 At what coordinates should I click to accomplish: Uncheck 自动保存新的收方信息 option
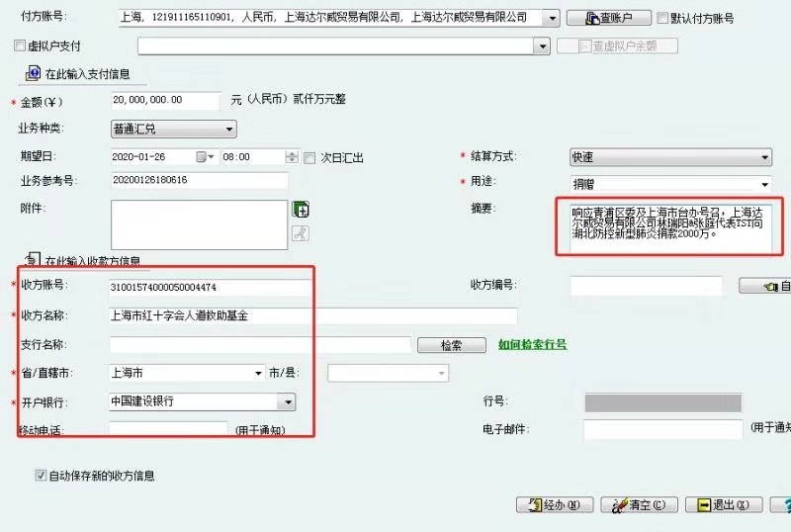[41, 476]
